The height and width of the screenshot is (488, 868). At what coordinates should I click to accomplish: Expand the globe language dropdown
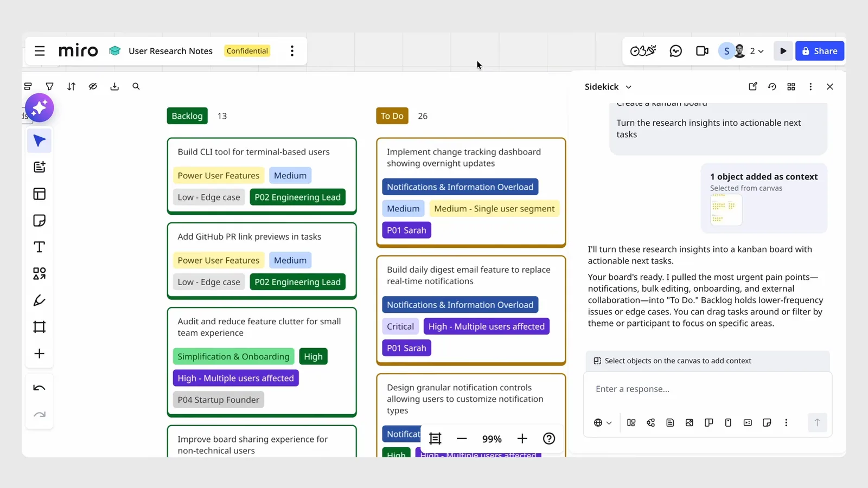tap(603, 423)
